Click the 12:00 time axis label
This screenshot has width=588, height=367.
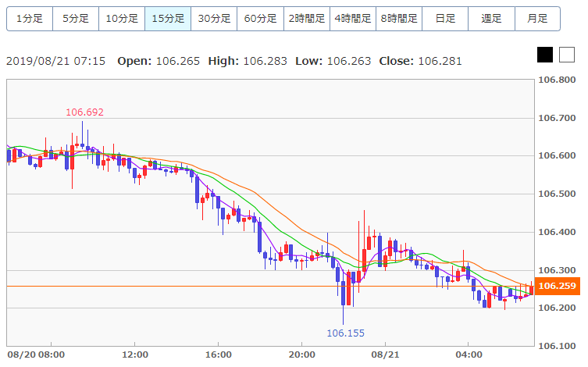(135, 355)
